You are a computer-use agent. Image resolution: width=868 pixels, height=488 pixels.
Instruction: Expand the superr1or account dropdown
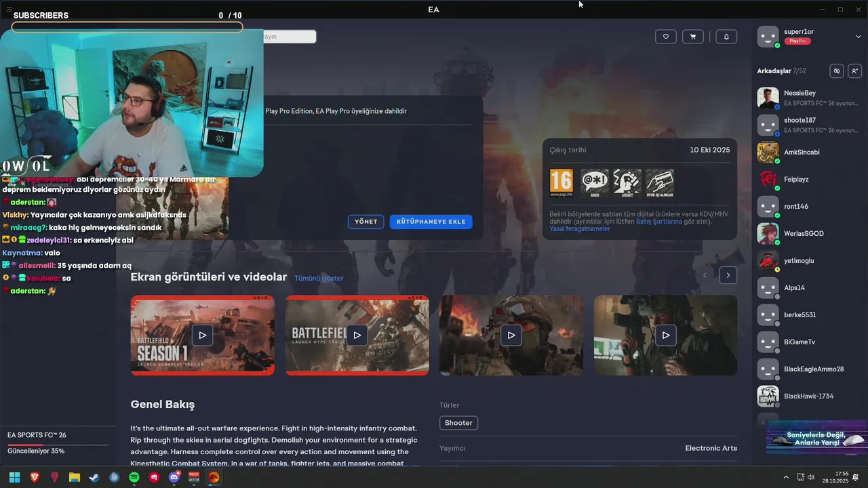coord(858,37)
